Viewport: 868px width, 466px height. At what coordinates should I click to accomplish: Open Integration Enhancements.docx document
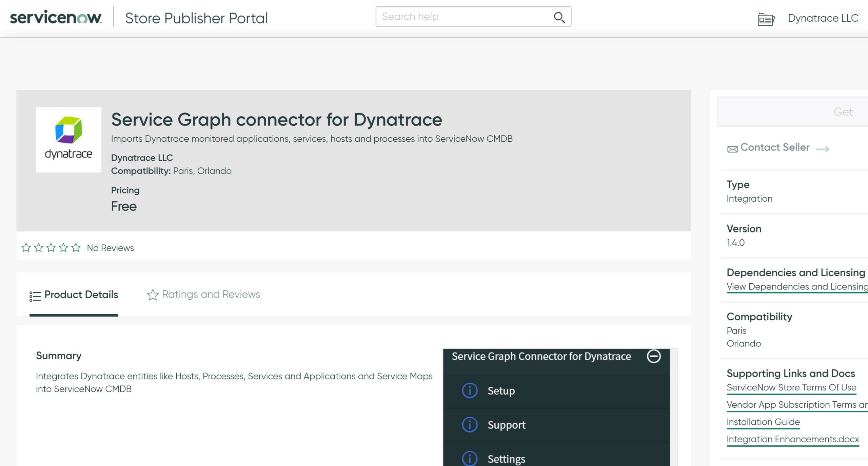click(793, 439)
